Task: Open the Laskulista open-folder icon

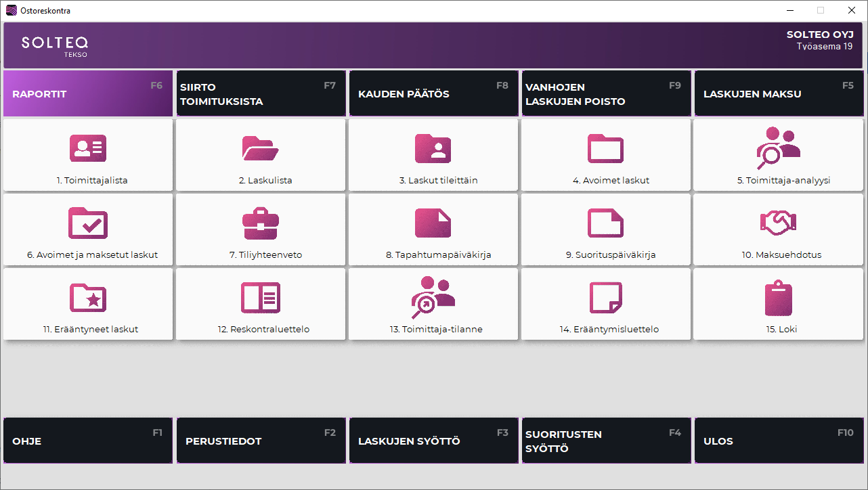Action: pos(261,148)
